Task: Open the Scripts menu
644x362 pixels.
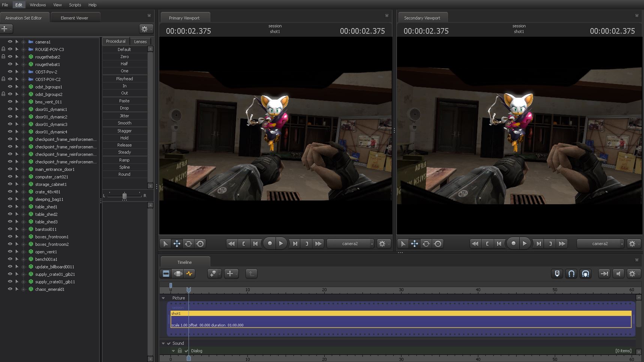Action: point(75,5)
